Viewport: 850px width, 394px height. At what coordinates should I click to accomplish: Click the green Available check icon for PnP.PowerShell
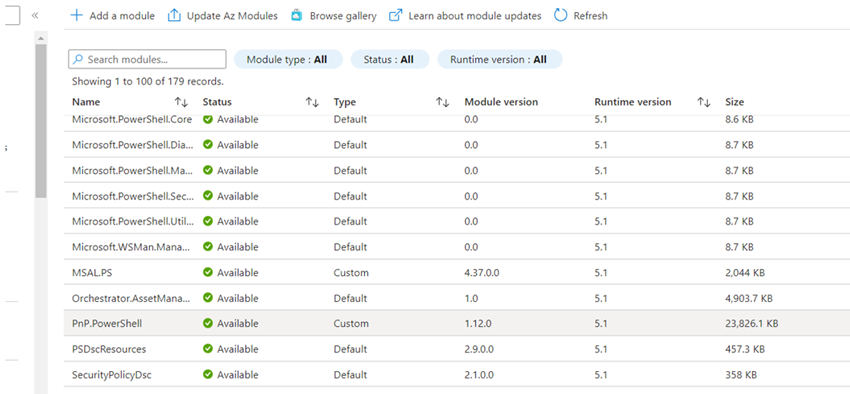[208, 323]
